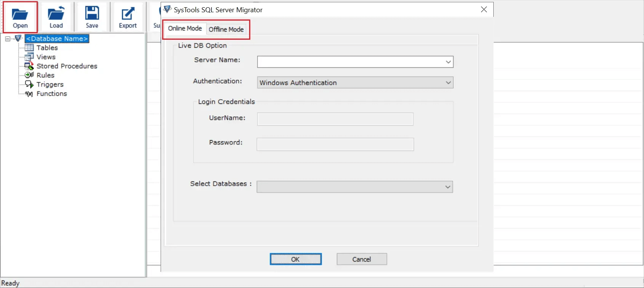Select the Triggers icon in tree

click(29, 84)
